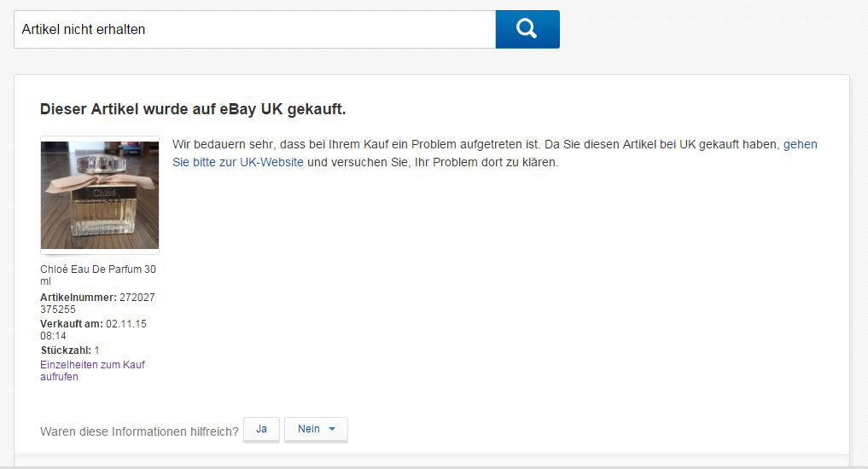Click the "Chloé" label in the product photo

point(102,194)
